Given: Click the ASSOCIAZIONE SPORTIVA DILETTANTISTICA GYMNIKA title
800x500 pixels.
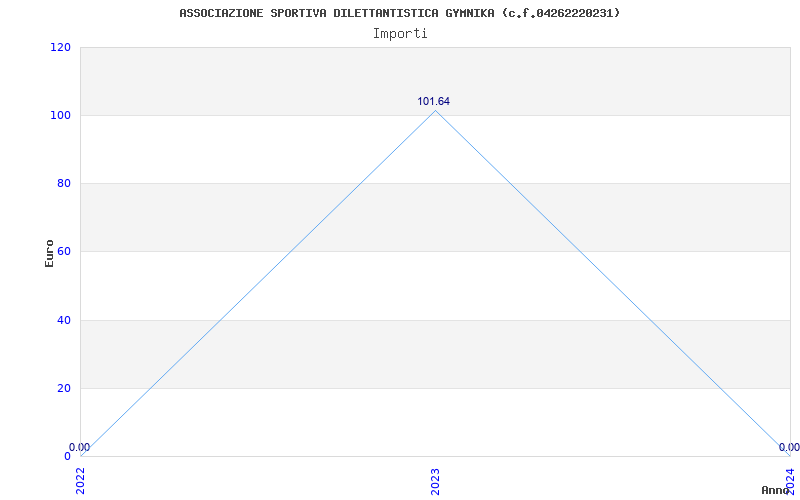Looking at the screenshot, I should click(400, 13).
